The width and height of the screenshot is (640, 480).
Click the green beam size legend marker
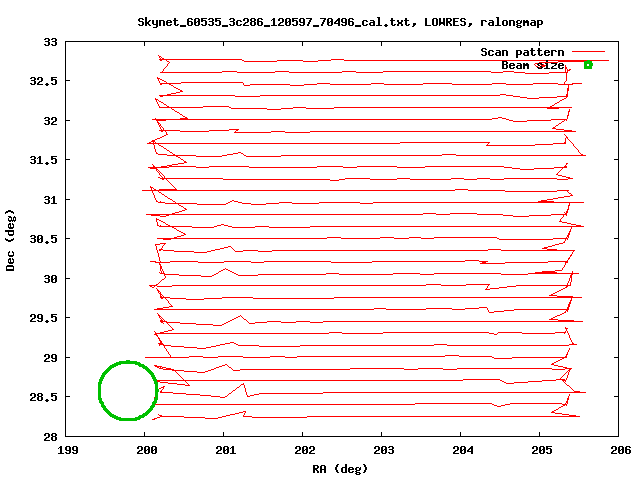pos(588,64)
